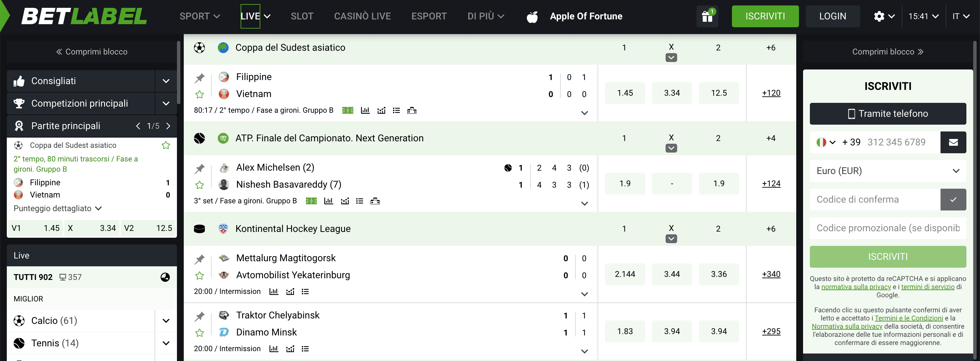Screen dimensions: 980x361
Task: Open the Apple Of Fortune game
Action: pos(586,16)
